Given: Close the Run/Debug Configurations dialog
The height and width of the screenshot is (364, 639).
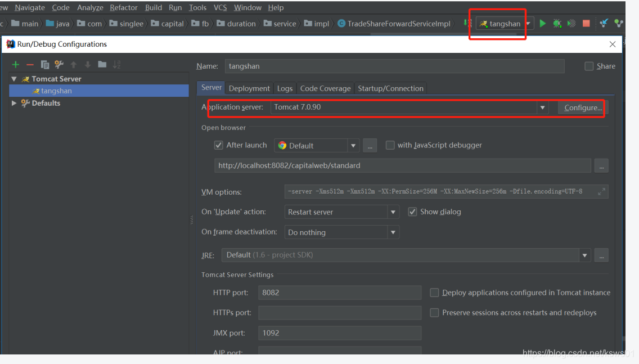Looking at the screenshot, I should click(x=613, y=44).
